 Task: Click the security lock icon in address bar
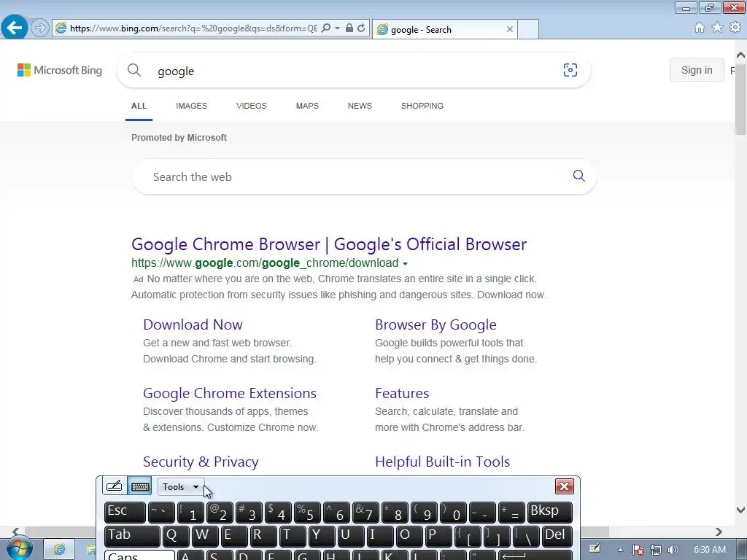coord(349,28)
